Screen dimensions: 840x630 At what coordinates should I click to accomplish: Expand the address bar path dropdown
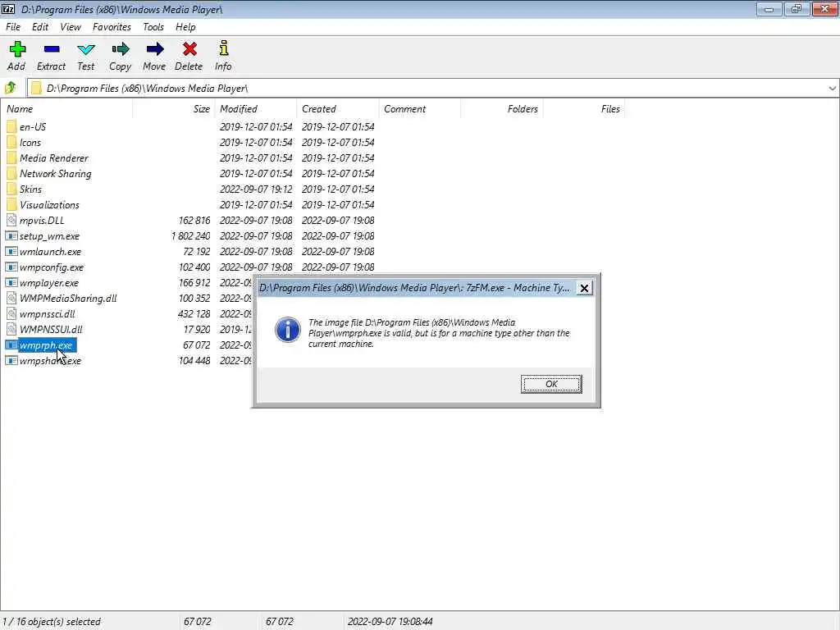(x=832, y=89)
